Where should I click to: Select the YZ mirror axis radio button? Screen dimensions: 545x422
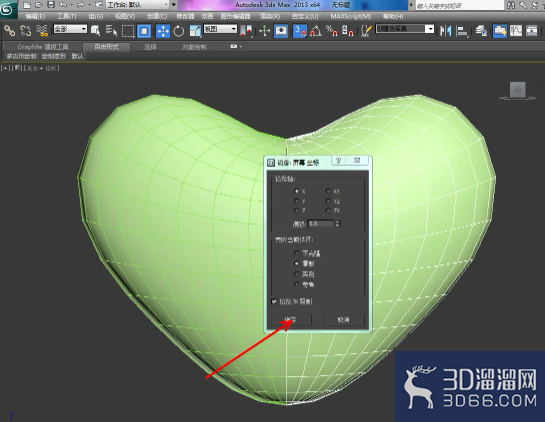(328, 201)
